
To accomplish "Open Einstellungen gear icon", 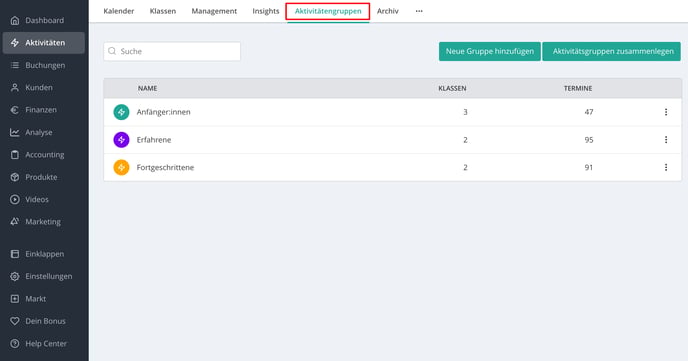I will coord(15,276).
